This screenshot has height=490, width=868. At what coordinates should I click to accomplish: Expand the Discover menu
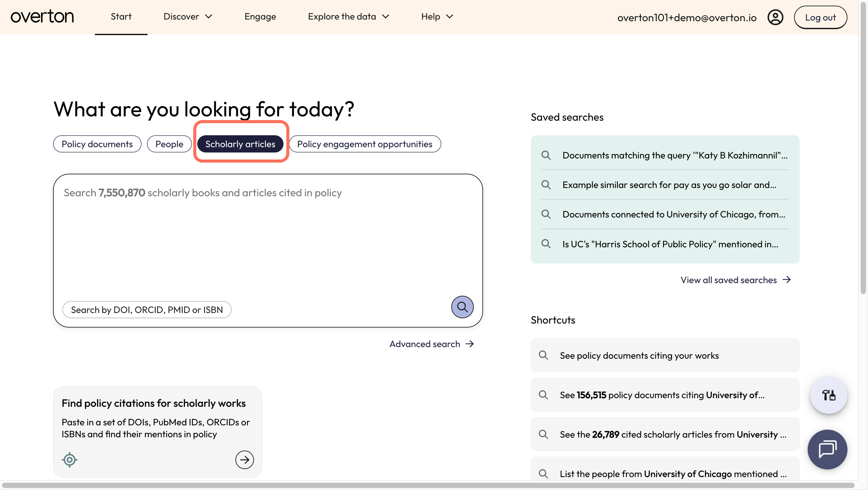(x=188, y=17)
